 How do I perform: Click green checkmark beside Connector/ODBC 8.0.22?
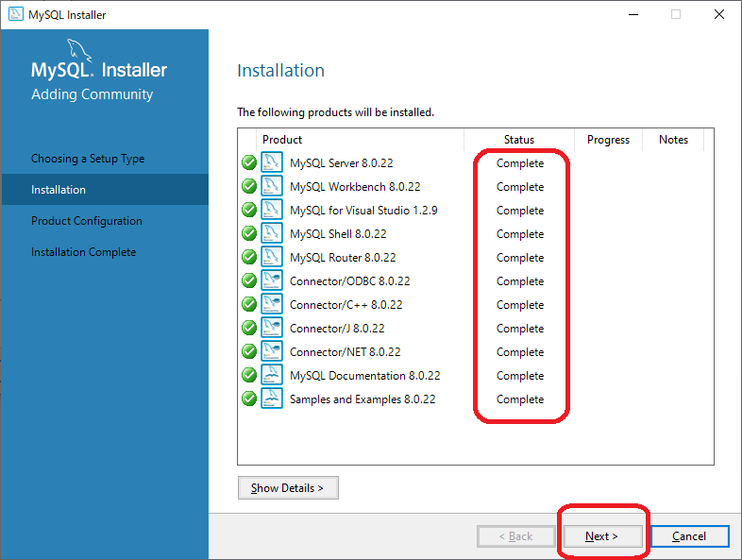pos(249,280)
